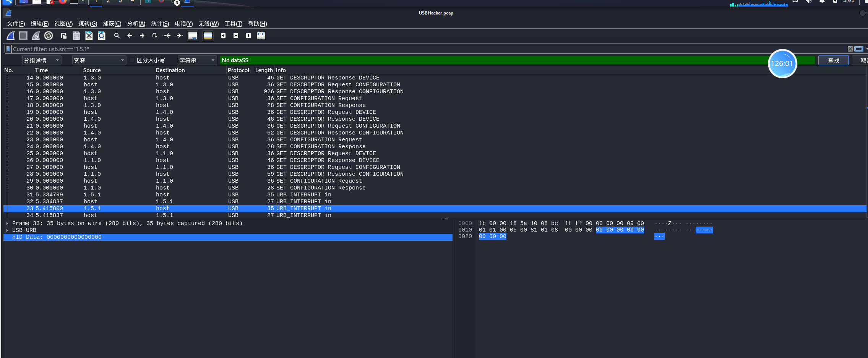Go forward in packet history
The width and height of the screenshot is (868, 358).
point(142,36)
